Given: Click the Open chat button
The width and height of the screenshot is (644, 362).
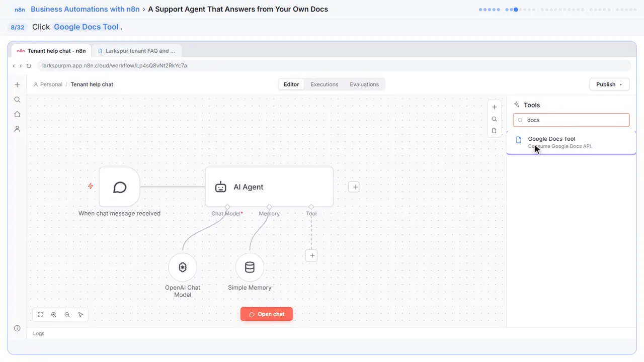Looking at the screenshot, I should pyautogui.click(x=267, y=314).
